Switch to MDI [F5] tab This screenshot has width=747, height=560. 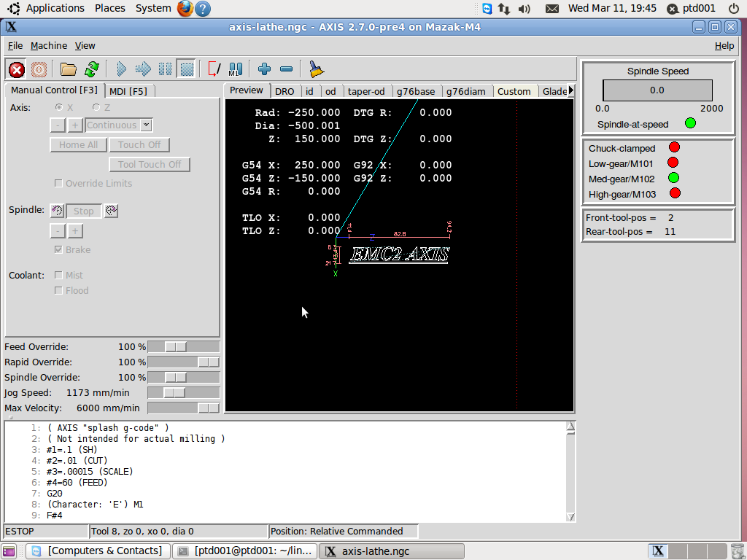click(128, 91)
